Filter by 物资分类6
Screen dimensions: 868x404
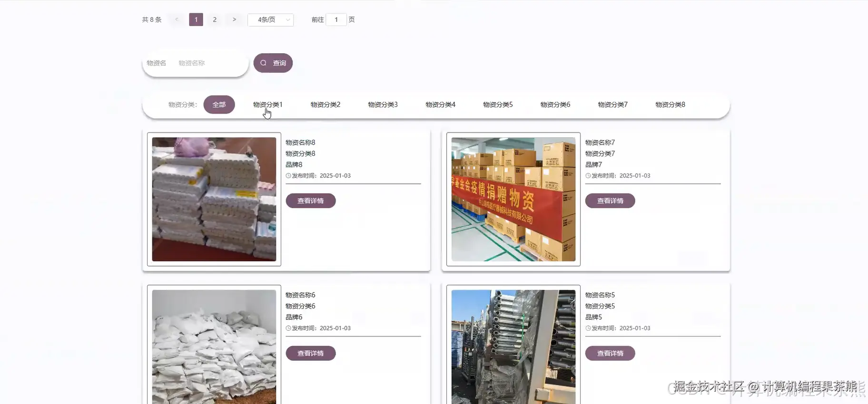(x=555, y=105)
